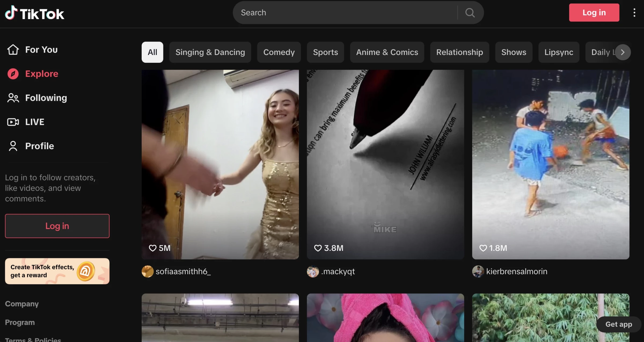644x342 pixels.
Task: Expand Terms & Policies footer section
Action: click(x=33, y=340)
